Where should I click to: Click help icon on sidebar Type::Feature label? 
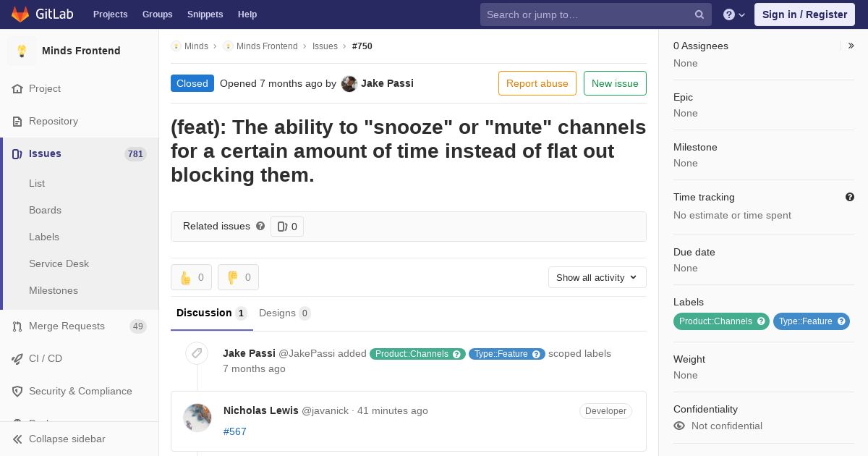click(x=841, y=321)
